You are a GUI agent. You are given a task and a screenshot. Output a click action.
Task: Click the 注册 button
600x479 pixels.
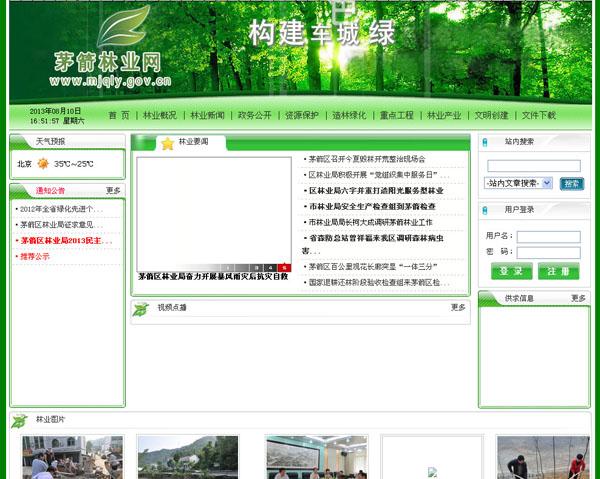[558, 271]
